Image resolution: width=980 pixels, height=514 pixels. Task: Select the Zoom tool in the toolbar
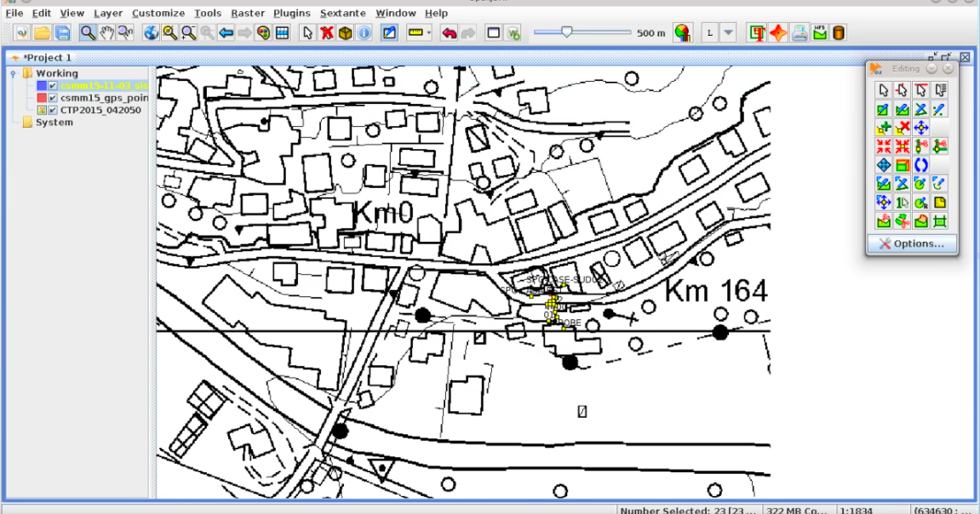tap(87, 32)
